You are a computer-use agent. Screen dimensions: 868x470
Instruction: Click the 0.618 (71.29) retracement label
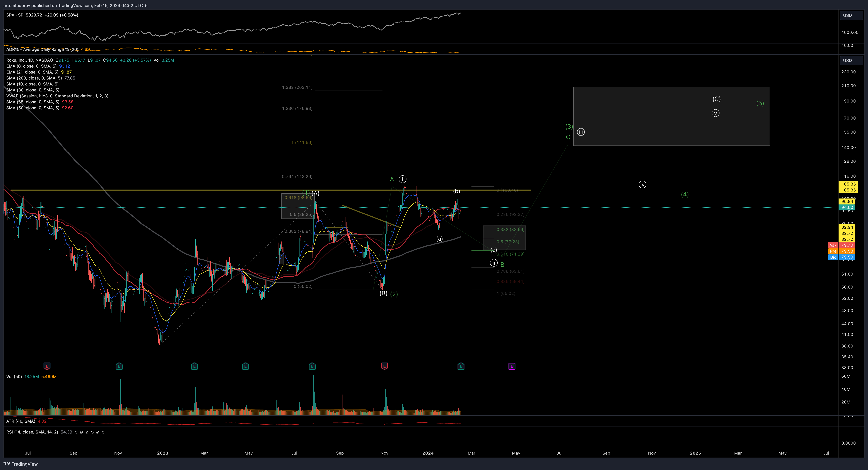click(x=510, y=254)
